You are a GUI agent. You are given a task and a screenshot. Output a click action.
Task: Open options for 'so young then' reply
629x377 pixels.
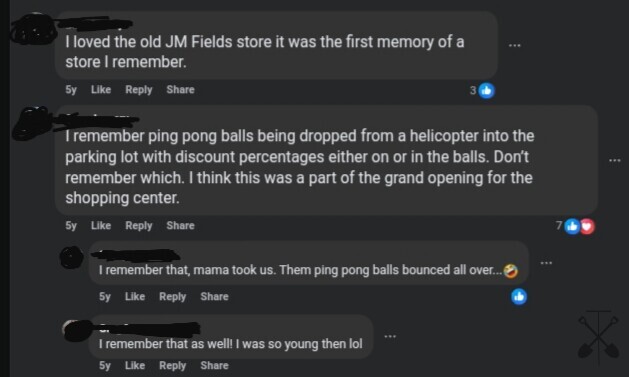click(x=390, y=336)
